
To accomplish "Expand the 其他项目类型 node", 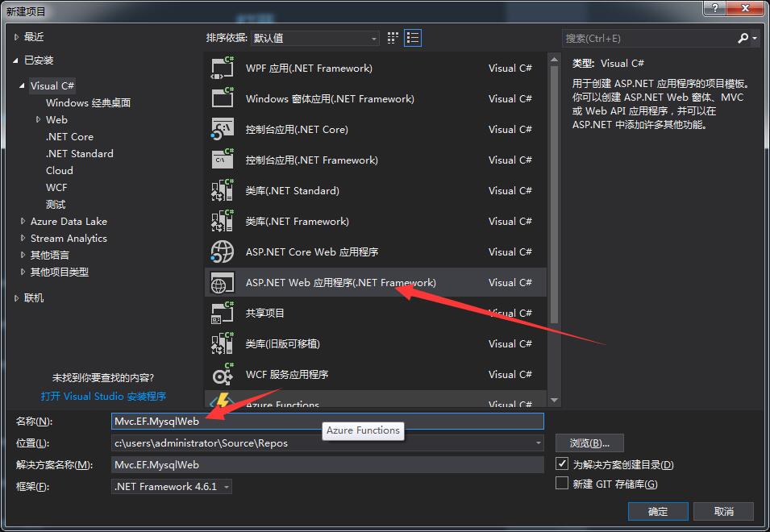I will pyautogui.click(x=23, y=272).
